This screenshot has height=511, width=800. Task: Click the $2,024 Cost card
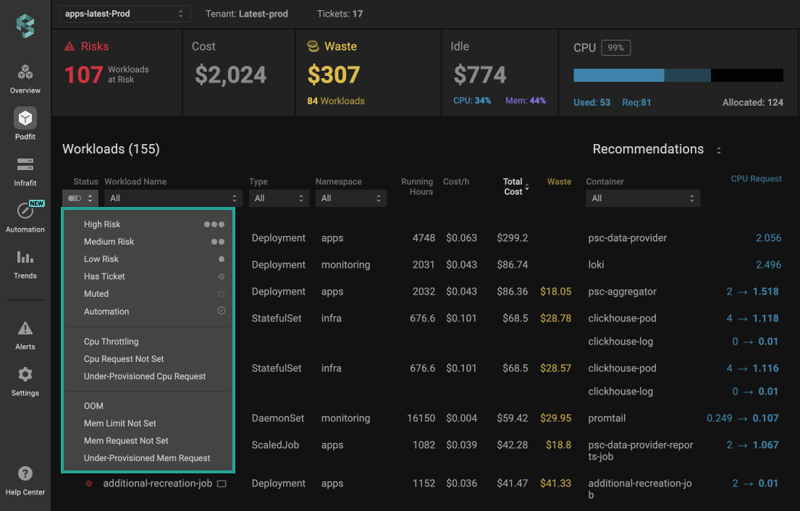[x=238, y=73]
